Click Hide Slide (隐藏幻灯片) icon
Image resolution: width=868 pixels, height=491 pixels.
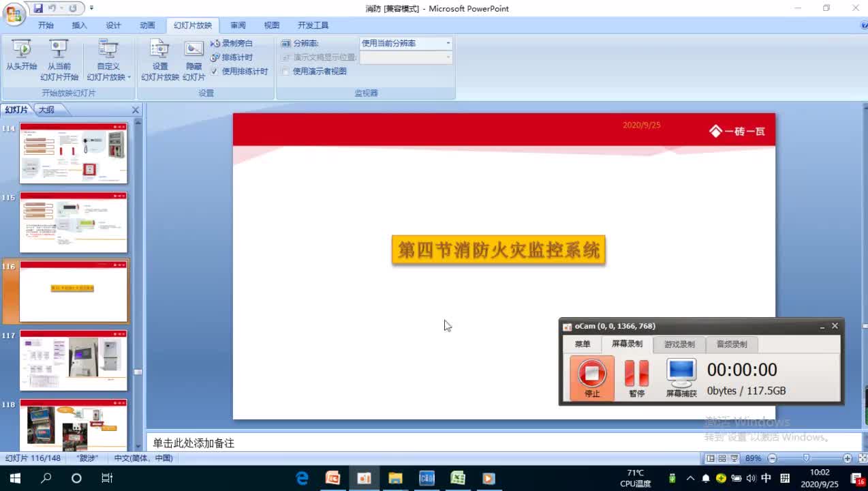pyautogui.click(x=194, y=60)
